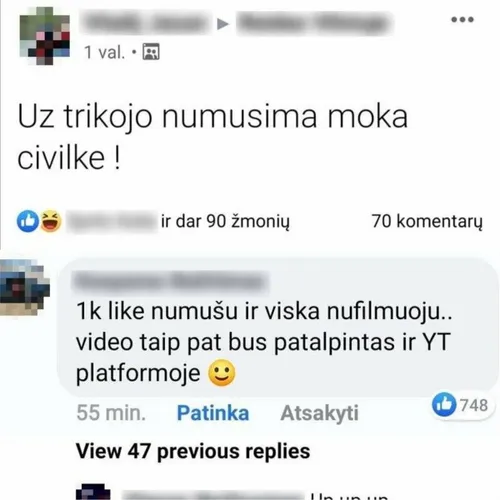The width and height of the screenshot is (500, 500).
Task: Click the blurred group name after arrow
Action: 314,23
